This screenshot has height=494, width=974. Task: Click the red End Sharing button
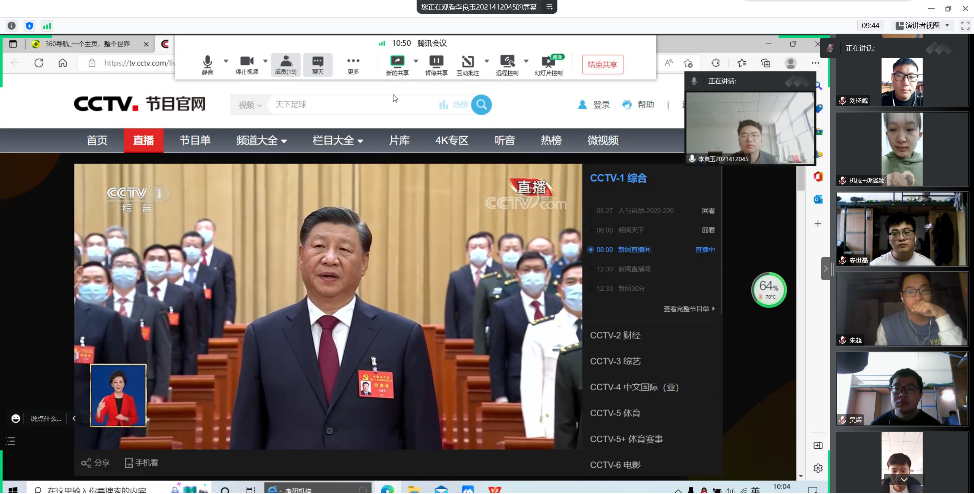pos(602,64)
